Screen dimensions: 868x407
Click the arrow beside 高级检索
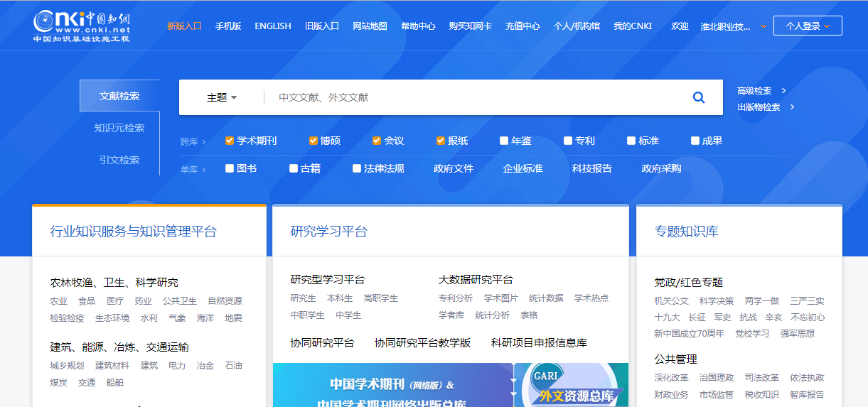tap(783, 91)
